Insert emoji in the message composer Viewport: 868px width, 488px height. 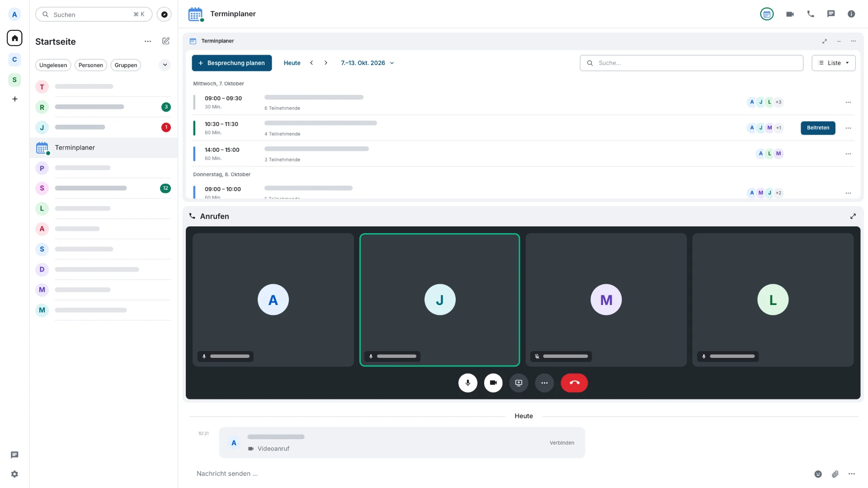pos(818,474)
